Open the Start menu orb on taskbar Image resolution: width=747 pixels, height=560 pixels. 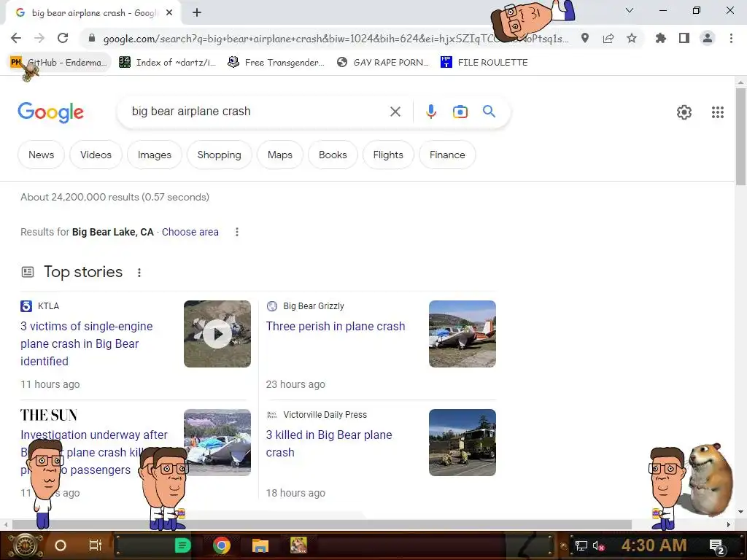(26, 545)
